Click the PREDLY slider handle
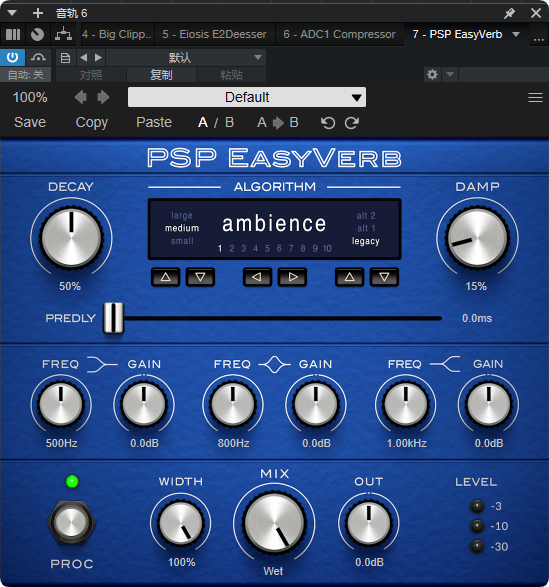The width and height of the screenshot is (549, 587). 113,318
